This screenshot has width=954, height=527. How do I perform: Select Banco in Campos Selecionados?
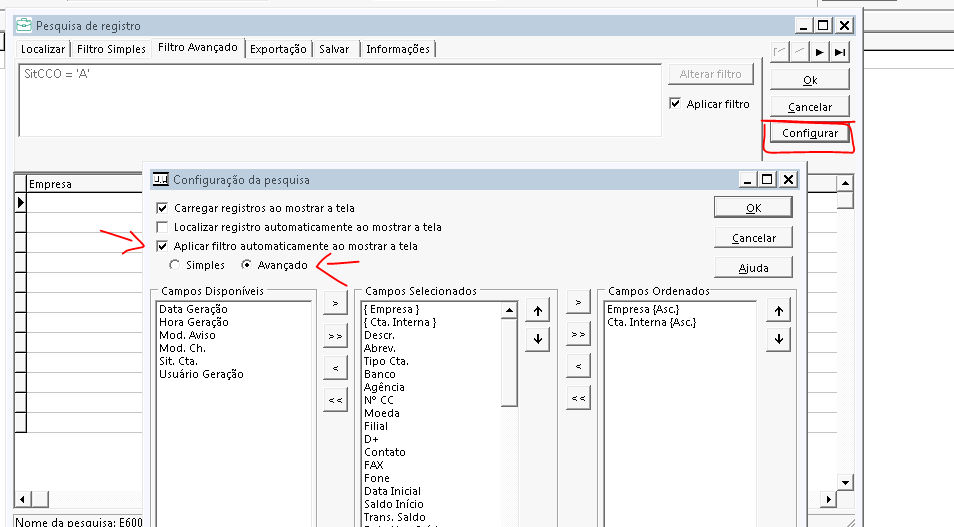coord(380,374)
